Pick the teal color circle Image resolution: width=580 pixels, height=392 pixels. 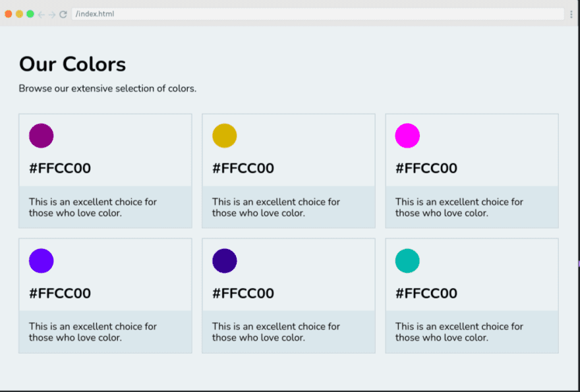click(407, 261)
